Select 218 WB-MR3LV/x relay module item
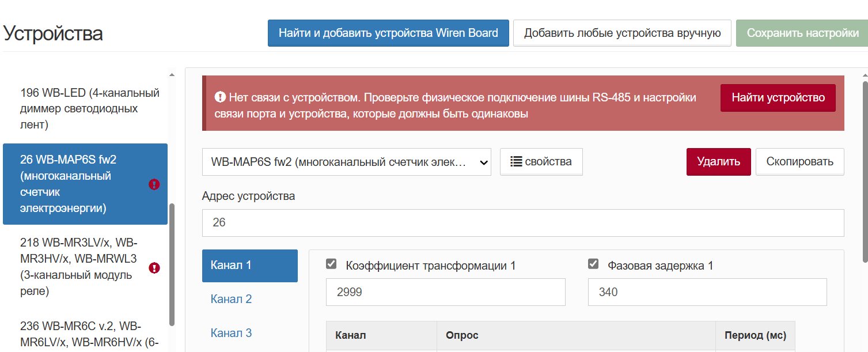The width and height of the screenshot is (868, 352). pyautogui.click(x=85, y=267)
